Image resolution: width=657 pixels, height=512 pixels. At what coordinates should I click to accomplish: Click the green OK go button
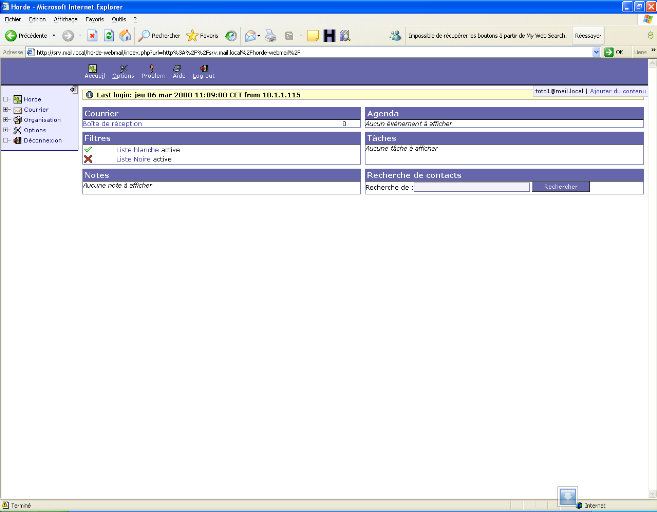(613, 52)
